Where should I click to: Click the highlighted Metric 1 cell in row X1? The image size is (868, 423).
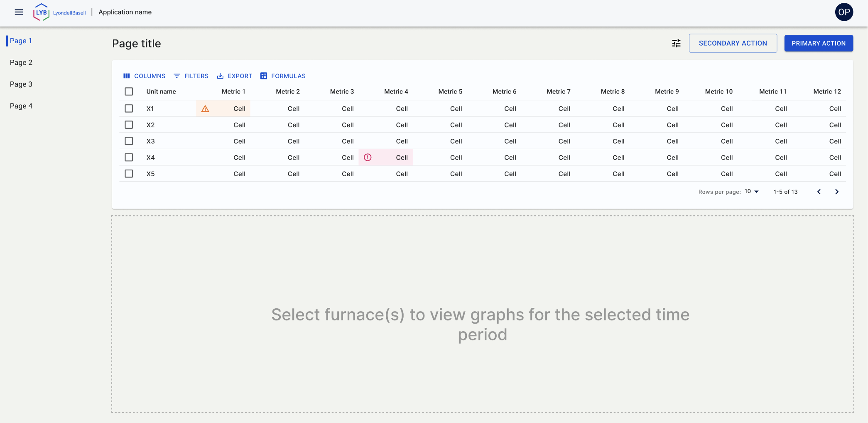[223, 108]
